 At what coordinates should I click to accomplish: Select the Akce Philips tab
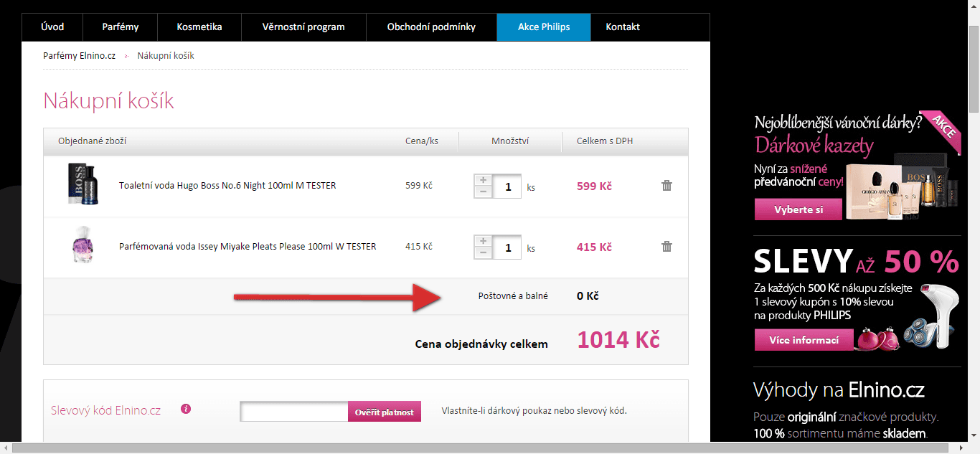click(543, 27)
